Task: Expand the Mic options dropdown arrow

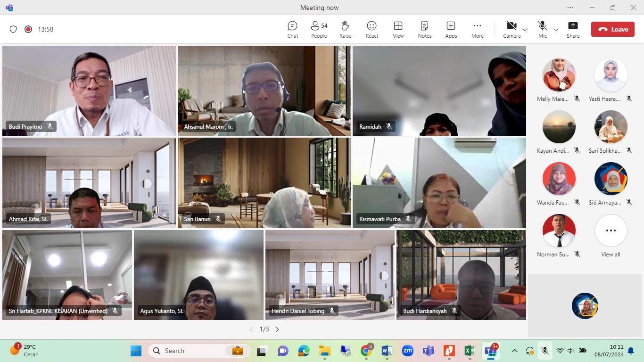Action: 556,30
